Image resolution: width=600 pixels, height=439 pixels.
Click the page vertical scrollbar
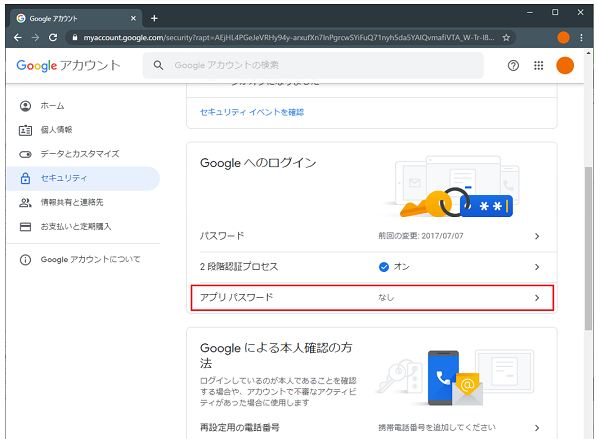click(x=588, y=250)
